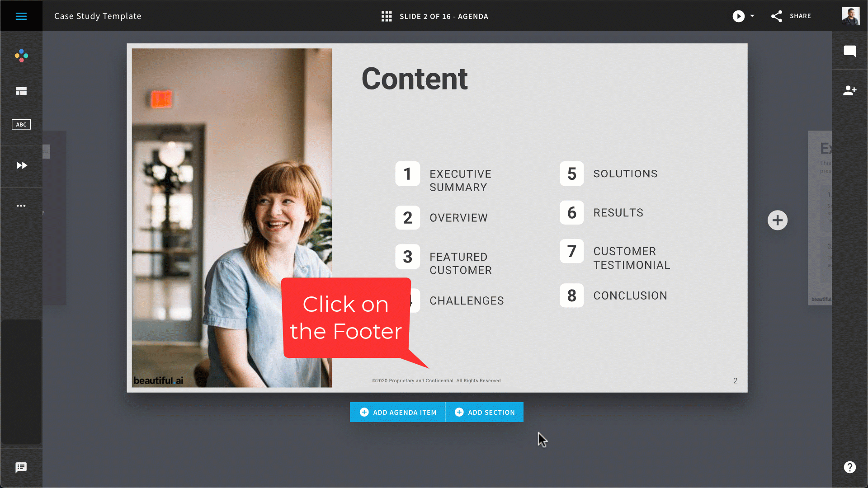Click the footer copyright text area
The width and height of the screenshot is (868, 488).
click(436, 380)
